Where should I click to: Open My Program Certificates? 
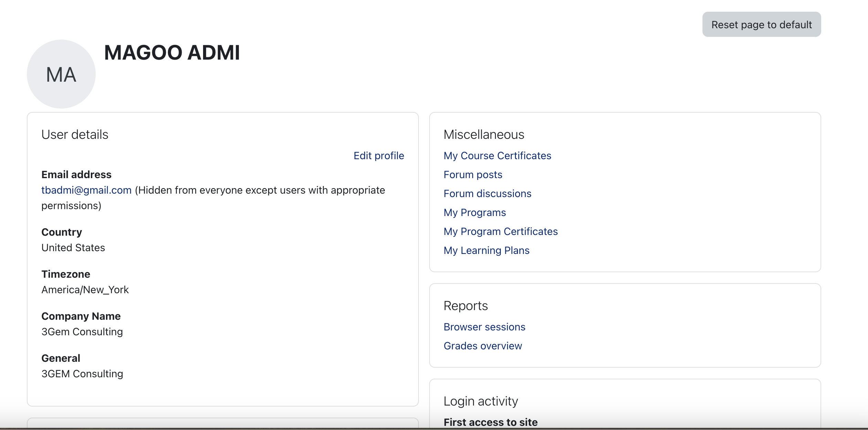click(500, 232)
